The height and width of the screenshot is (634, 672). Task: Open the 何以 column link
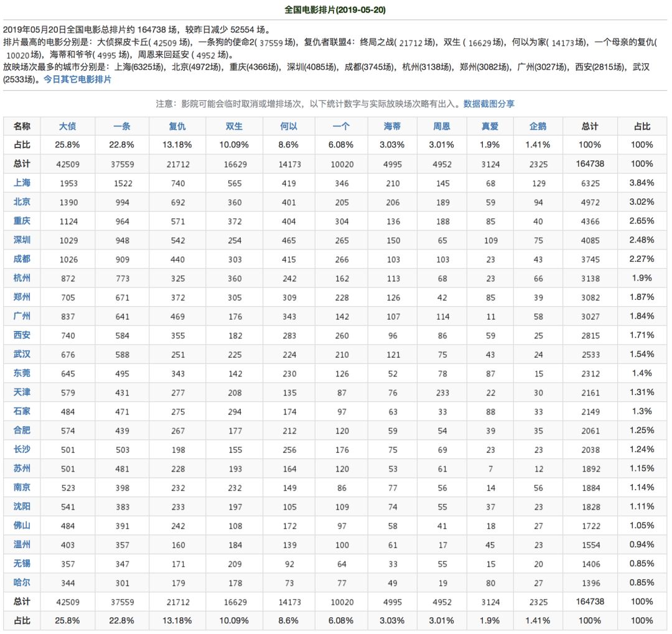288,126
